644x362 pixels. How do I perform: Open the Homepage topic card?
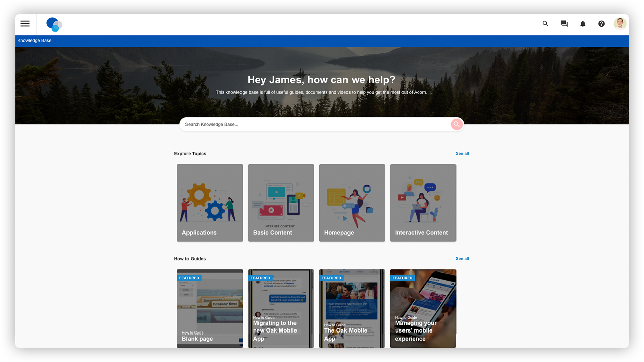click(x=352, y=202)
